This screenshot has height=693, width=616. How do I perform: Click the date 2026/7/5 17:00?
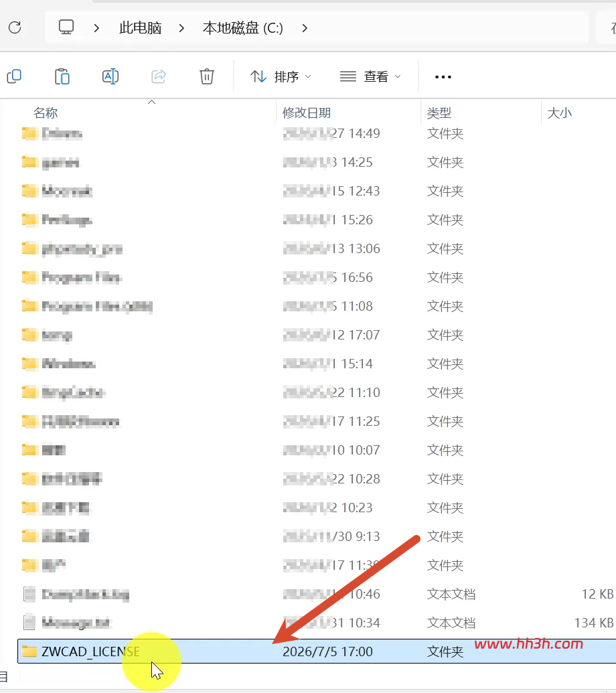point(327,651)
